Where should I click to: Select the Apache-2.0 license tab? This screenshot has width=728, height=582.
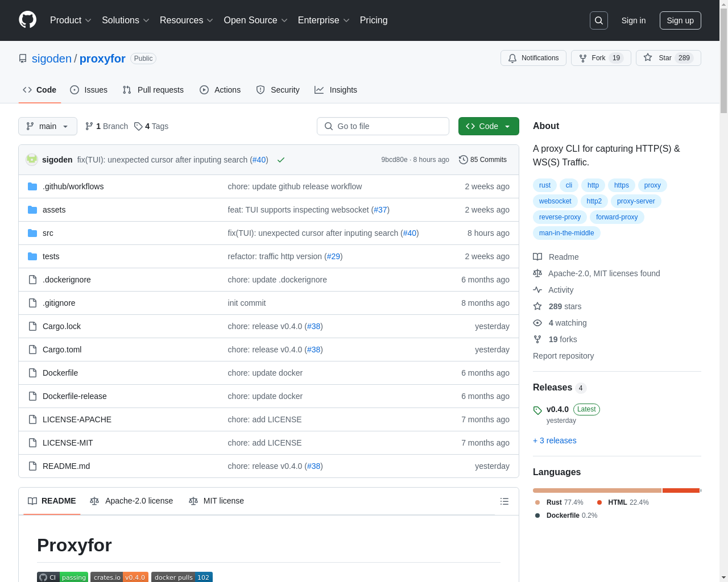pos(131,501)
